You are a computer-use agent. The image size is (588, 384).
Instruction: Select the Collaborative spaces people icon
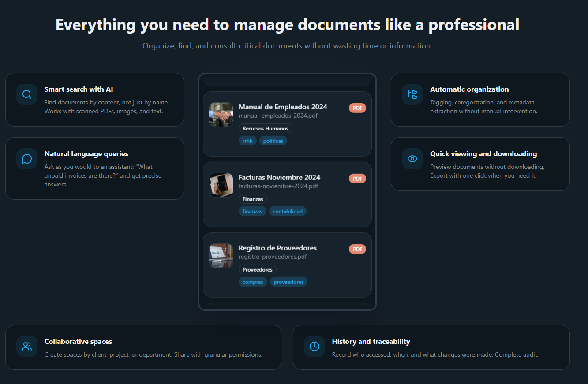[x=26, y=347]
